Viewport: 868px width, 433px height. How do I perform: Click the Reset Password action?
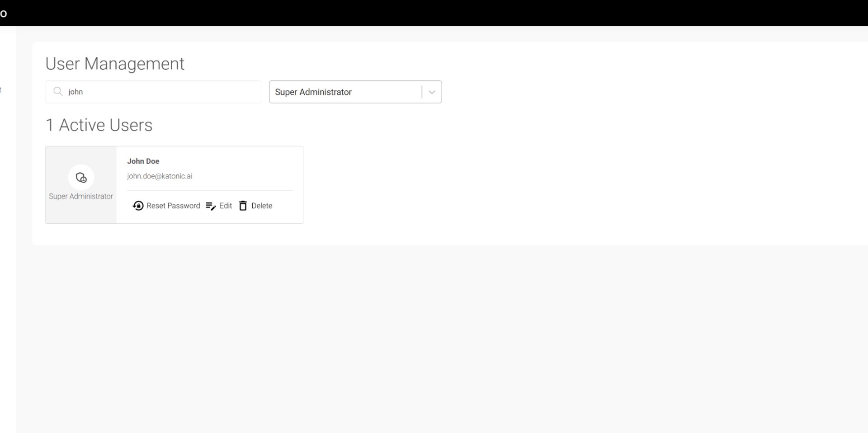click(173, 206)
